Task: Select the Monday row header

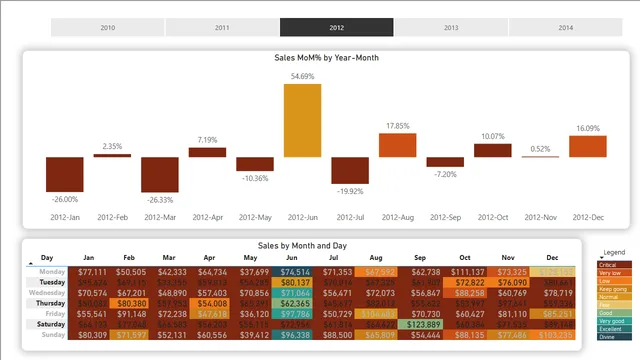Action: [47, 271]
